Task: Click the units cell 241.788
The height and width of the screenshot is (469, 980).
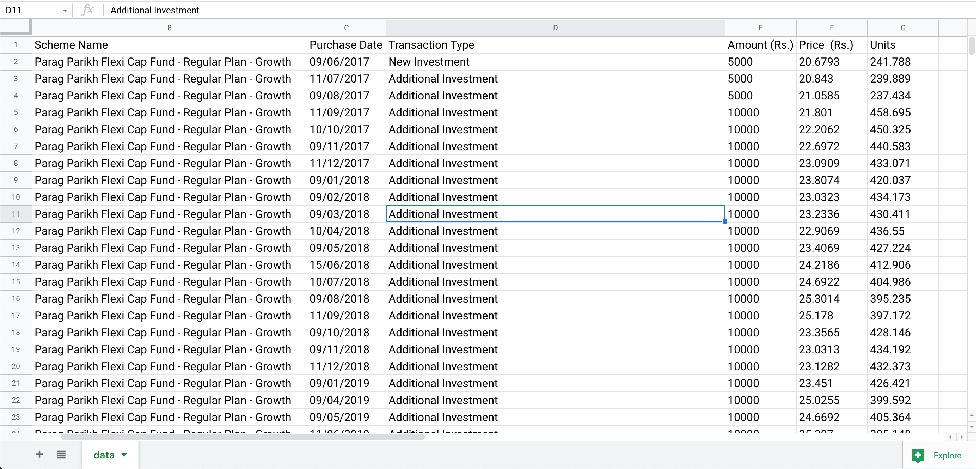Action: [903, 62]
